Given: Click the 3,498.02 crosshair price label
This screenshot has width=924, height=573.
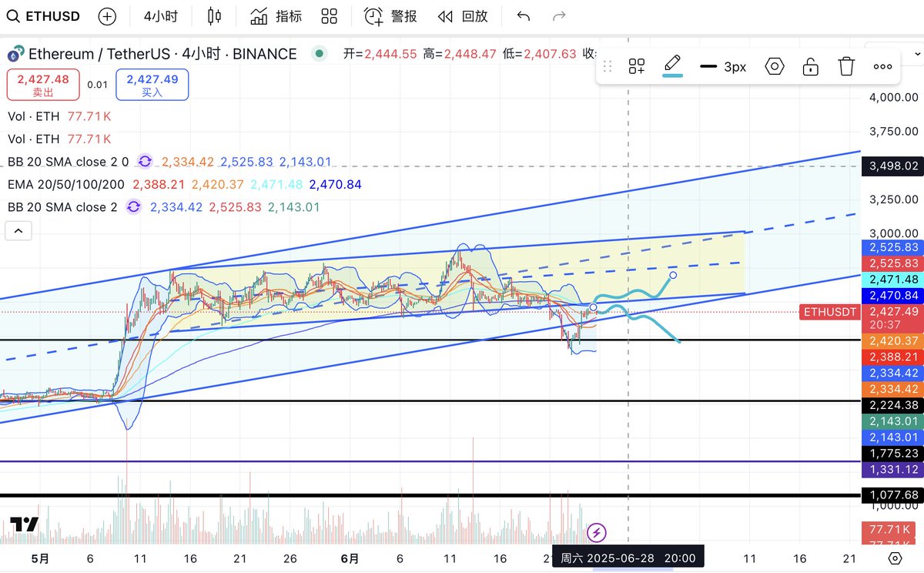Looking at the screenshot, I should (893, 166).
